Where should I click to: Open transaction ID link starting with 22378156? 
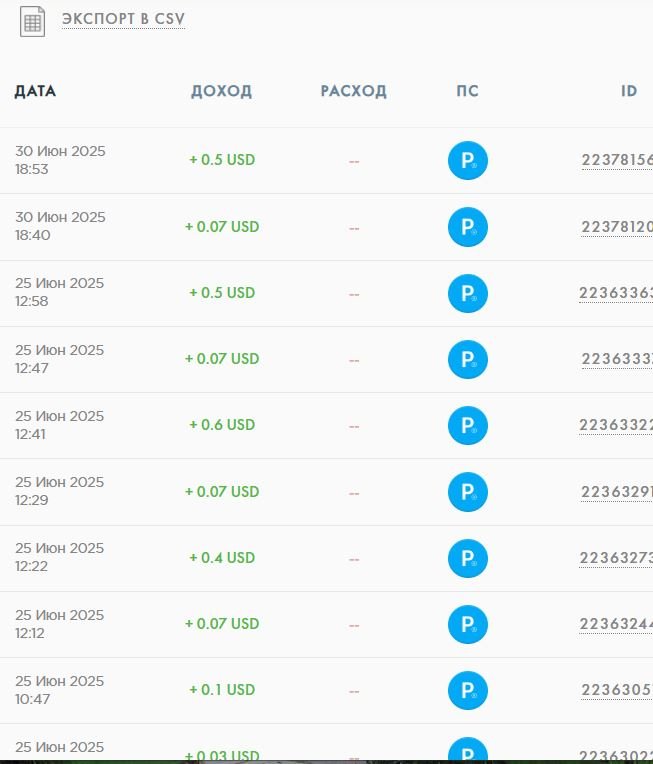(617, 160)
